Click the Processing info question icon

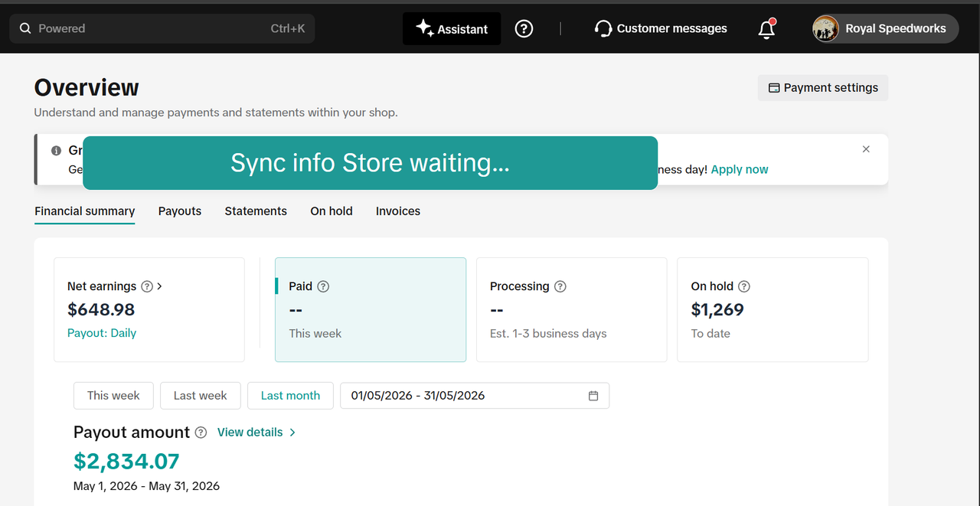[560, 286]
